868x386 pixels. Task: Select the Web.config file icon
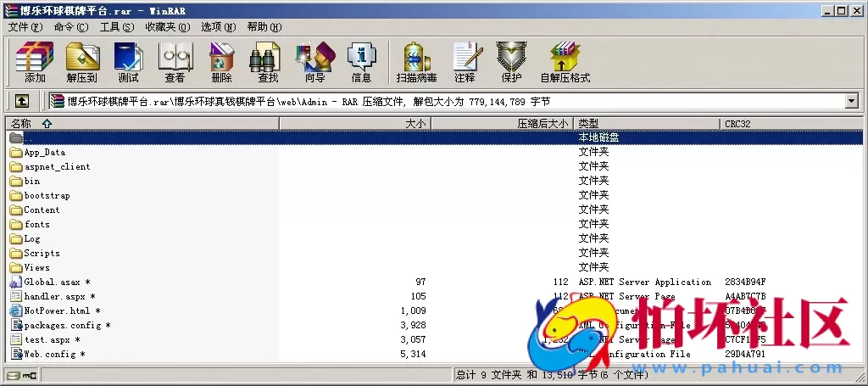pos(16,354)
